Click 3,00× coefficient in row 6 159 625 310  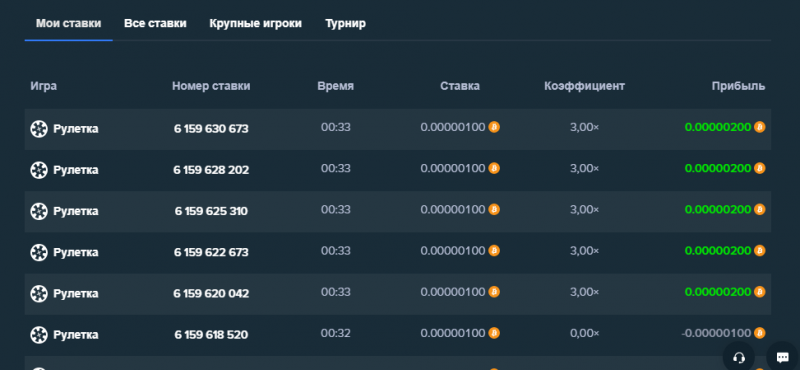coord(585,209)
